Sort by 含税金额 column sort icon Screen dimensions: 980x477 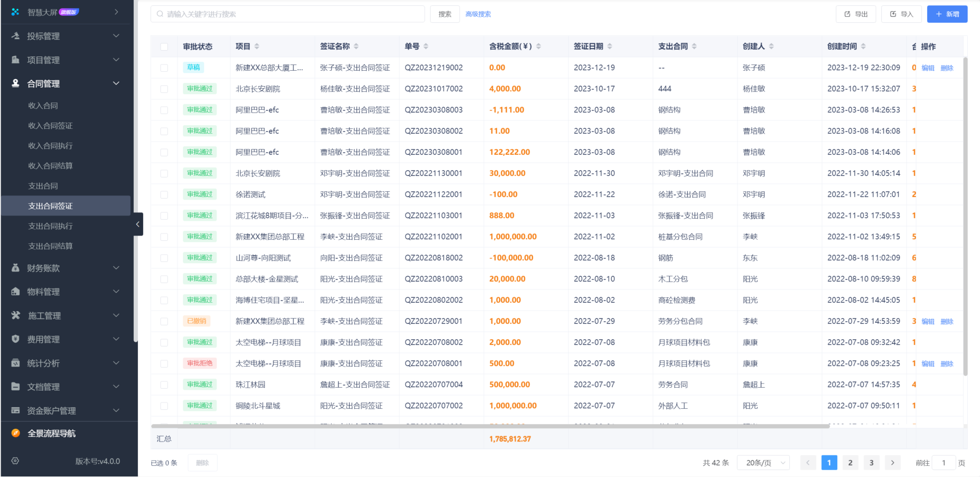pyautogui.click(x=538, y=46)
